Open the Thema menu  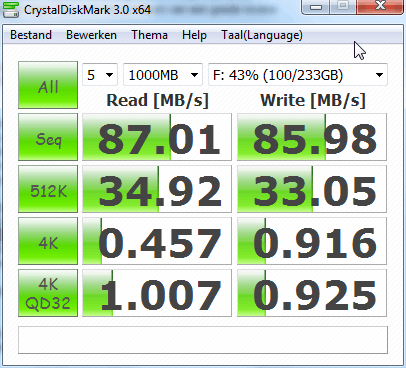(x=149, y=35)
